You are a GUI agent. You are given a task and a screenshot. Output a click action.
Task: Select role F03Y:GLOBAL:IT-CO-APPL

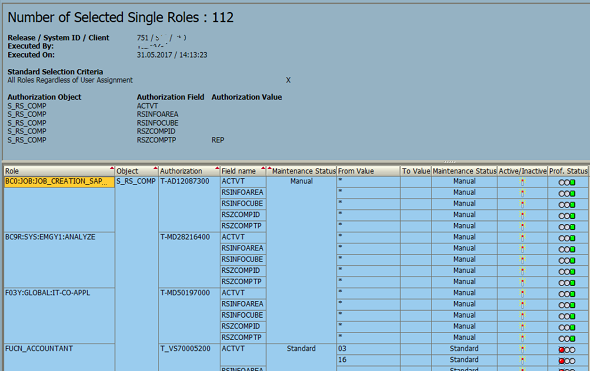coord(47,293)
